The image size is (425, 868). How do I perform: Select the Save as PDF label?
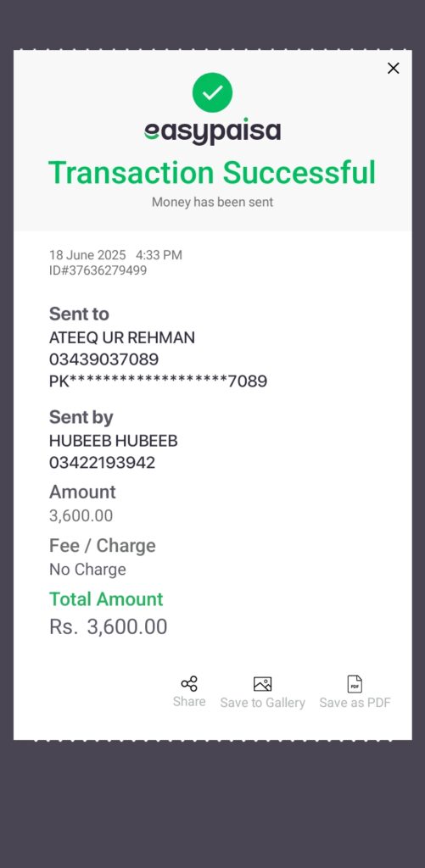click(x=355, y=703)
